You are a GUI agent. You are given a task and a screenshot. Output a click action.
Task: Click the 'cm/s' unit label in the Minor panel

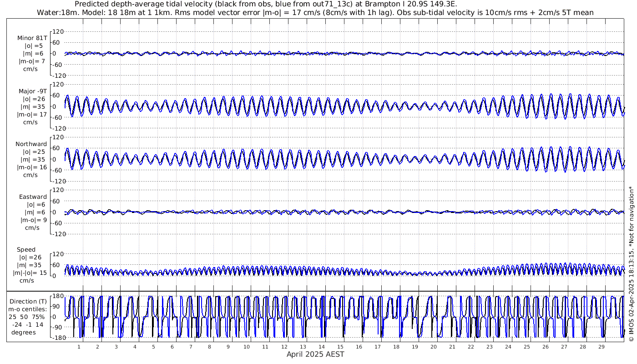click(x=30, y=69)
